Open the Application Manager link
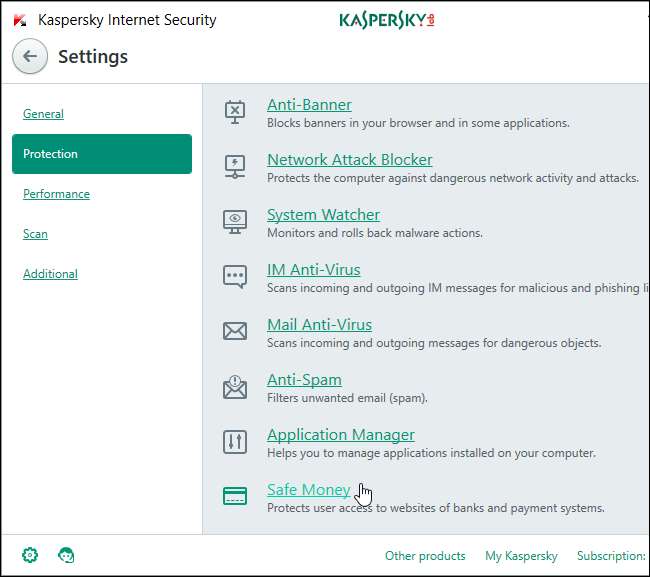 pyautogui.click(x=341, y=435)
